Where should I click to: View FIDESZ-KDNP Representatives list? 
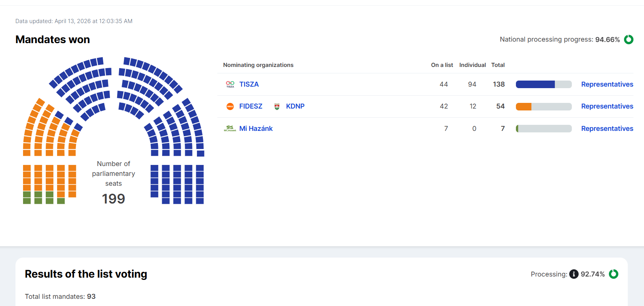coord(607,106)
